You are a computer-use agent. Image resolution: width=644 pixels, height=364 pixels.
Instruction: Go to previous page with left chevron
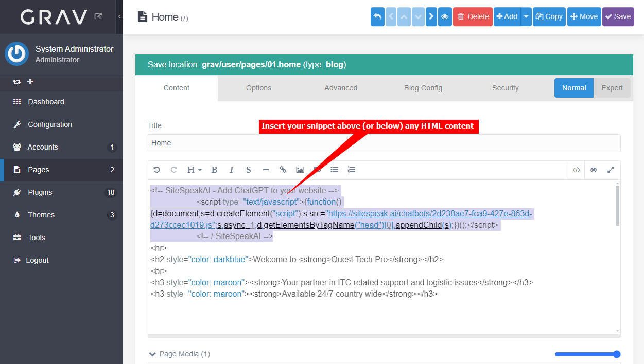[391, 16]
